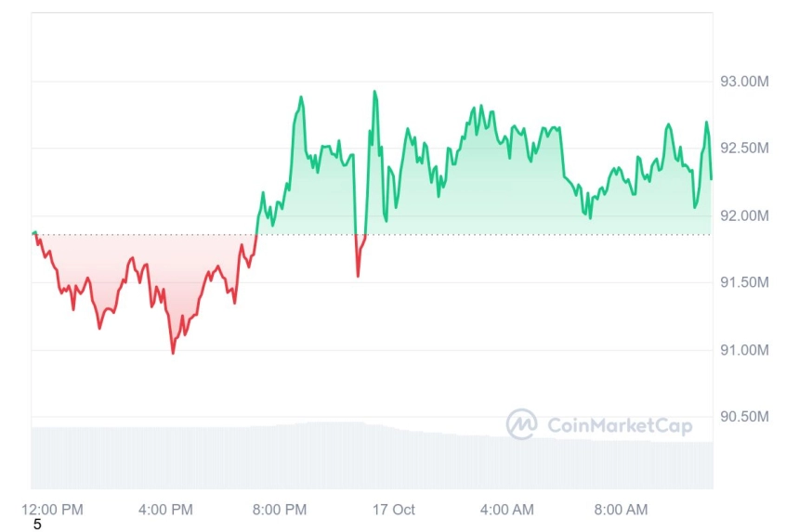The image size is (799, 532).
Task: Select the 8:00 AM axis label
Action: point(621,510)
